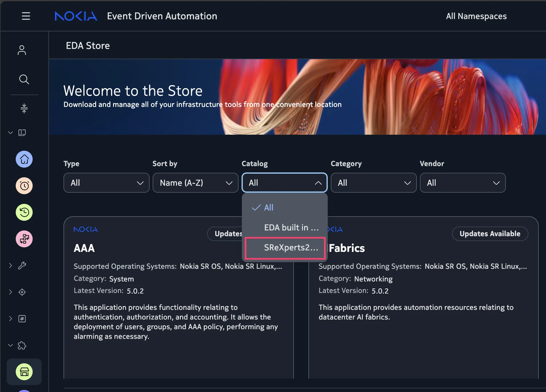Open the Vendor filter dropdown
The width and height of the screenshot is (546, 392).
pos(463,183)
